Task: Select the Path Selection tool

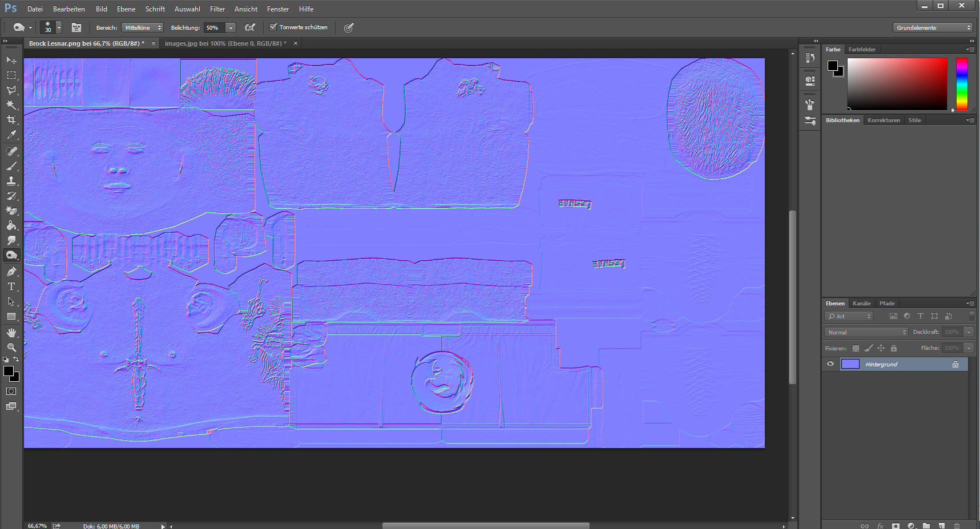Action: tap(11, 301)
